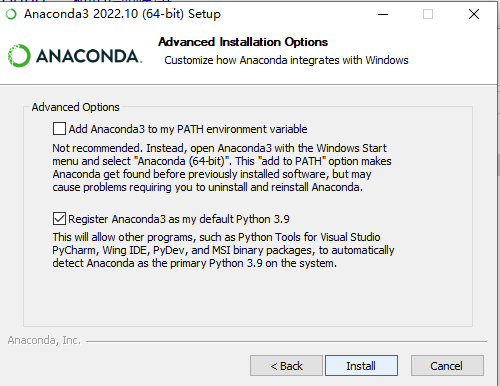Click the 'This will allow other programs' description text
Viewport: 500px width, 386px height.
[223, 250]
